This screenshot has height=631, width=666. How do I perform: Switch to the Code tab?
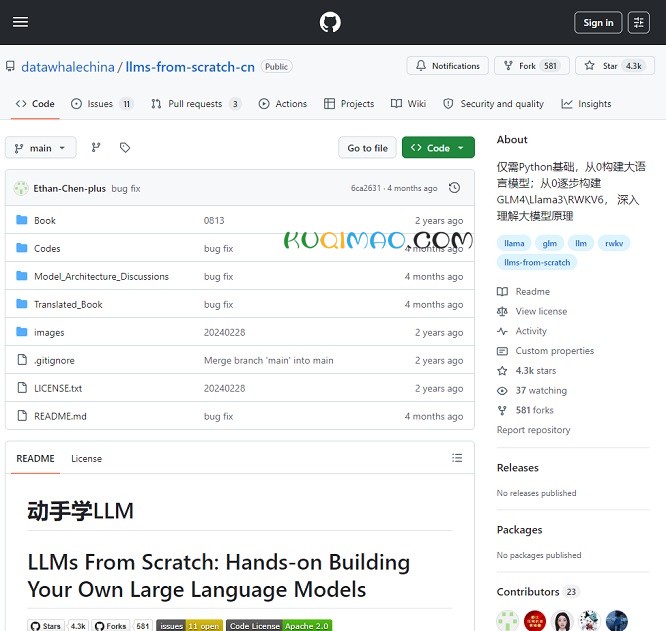(35, 104)
